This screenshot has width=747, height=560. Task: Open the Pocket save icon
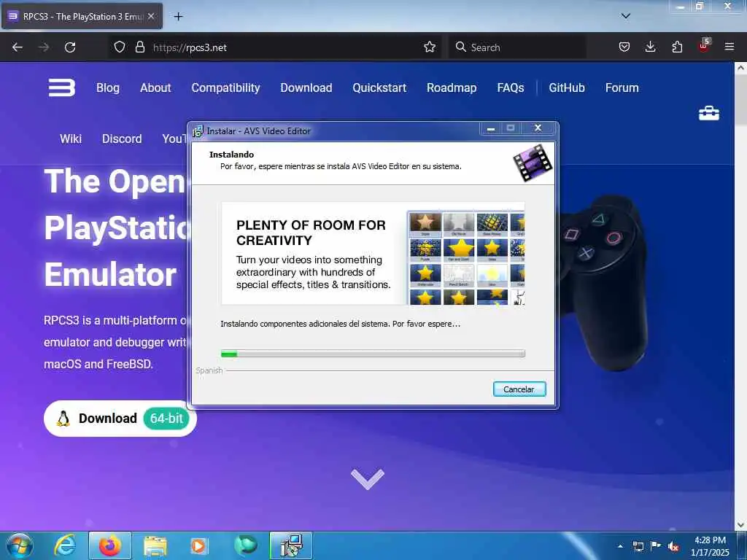[624, 47]
